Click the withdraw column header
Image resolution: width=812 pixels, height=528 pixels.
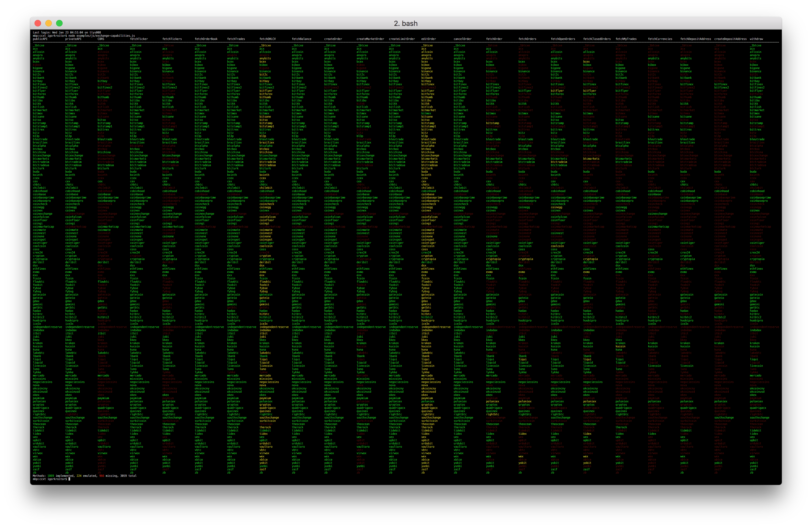coord(756,39)
